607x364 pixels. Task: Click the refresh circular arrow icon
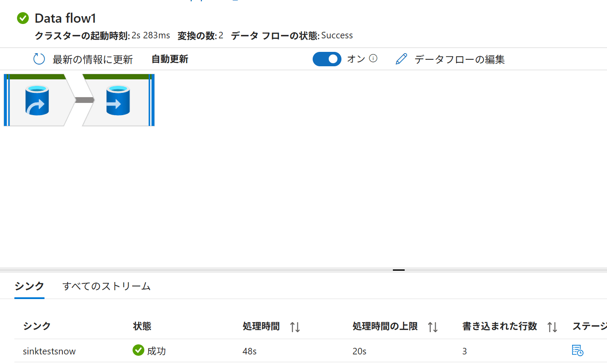point(39,59)
